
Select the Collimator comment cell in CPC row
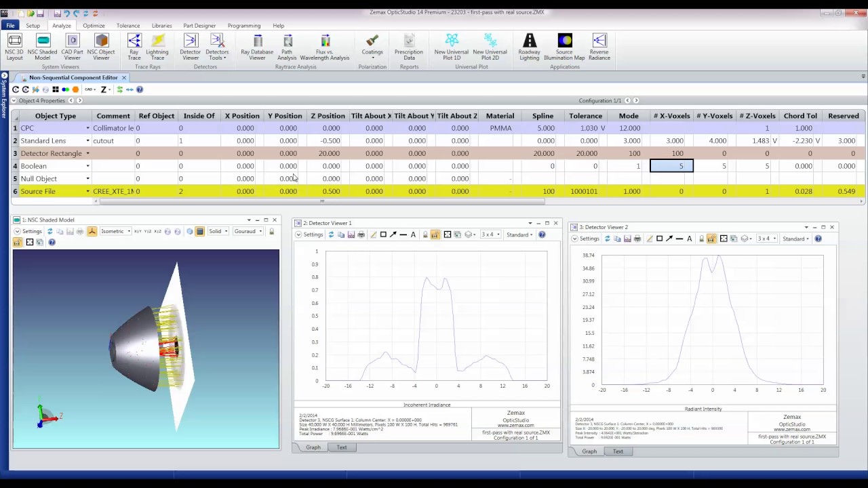[113, 128]
